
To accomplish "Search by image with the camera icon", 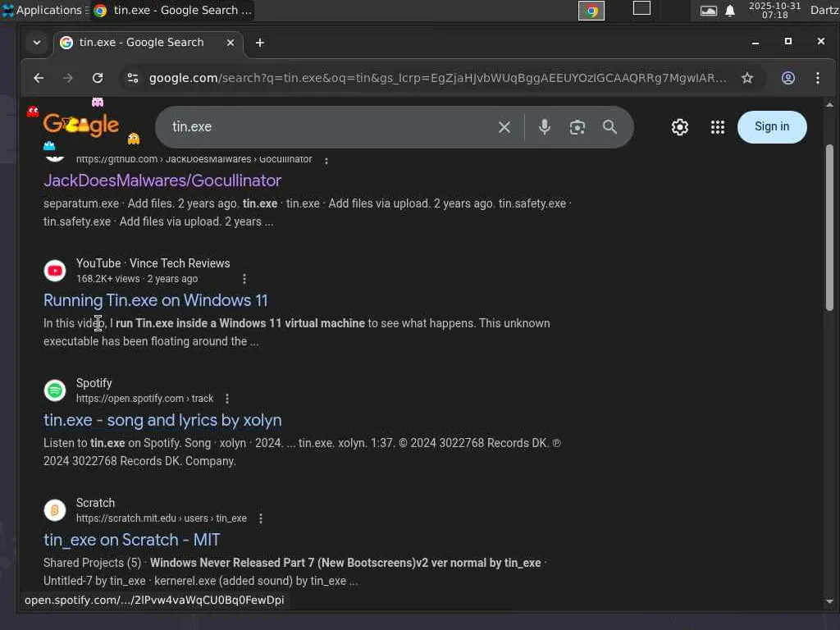I will click(x=577, y=127).
